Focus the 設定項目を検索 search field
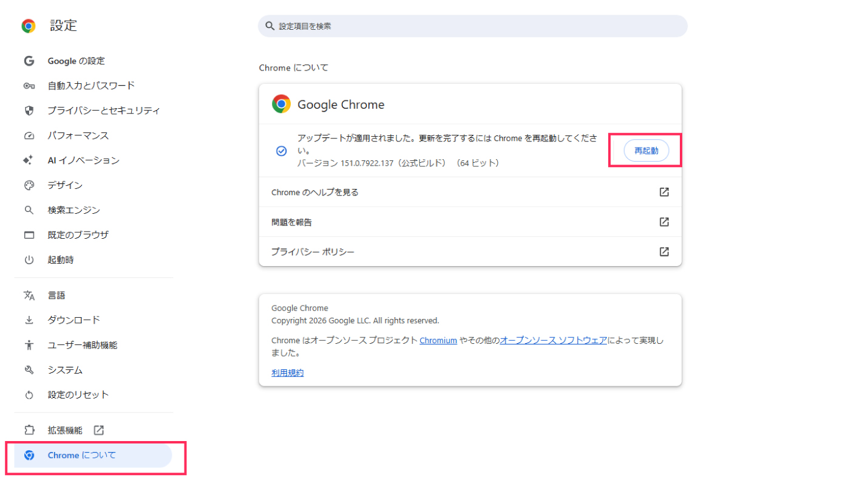This screenshot has width=868, height=486. click(x=473, y=26)
